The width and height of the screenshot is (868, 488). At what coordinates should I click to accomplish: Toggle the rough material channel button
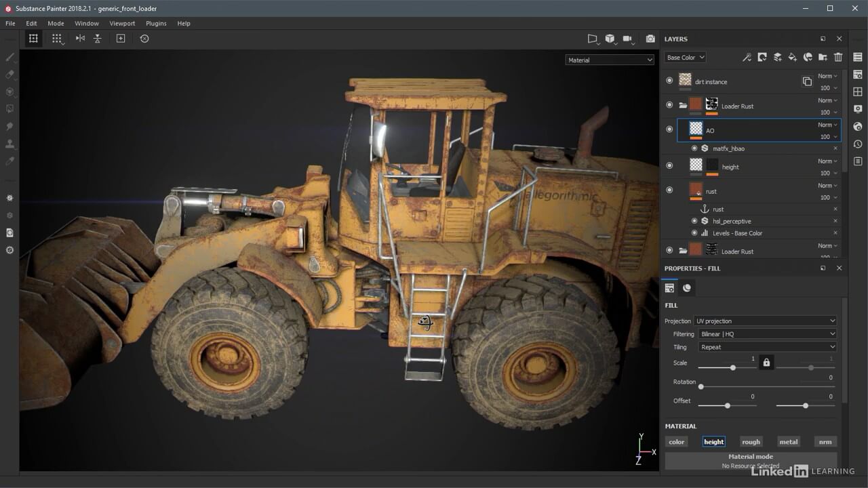[x=751, y=442]
